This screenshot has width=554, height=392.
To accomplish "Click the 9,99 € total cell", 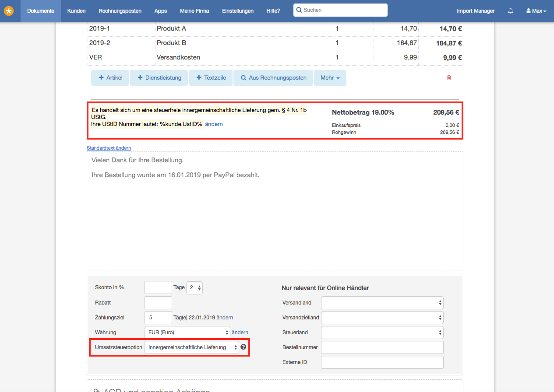I will coord(441,57).
